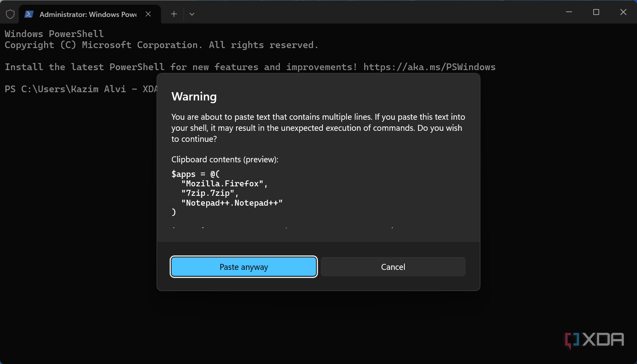Cancel the multi-line paste warning
Screen dimensions: 637x364
[x=393, y=267]
